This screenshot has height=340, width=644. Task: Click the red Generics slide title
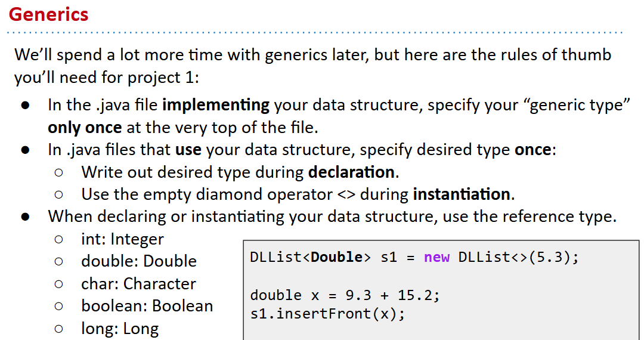49,14
